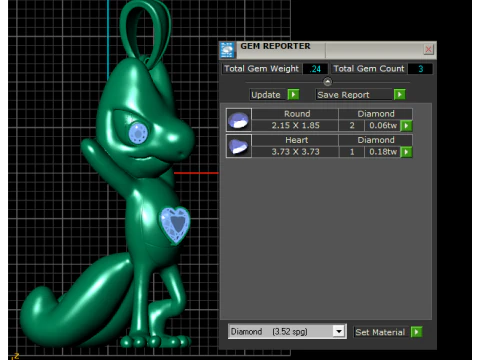Click the Update label button
Image resolution: width=480 pixels, height=360 pixels.
[x=268, y=95]
